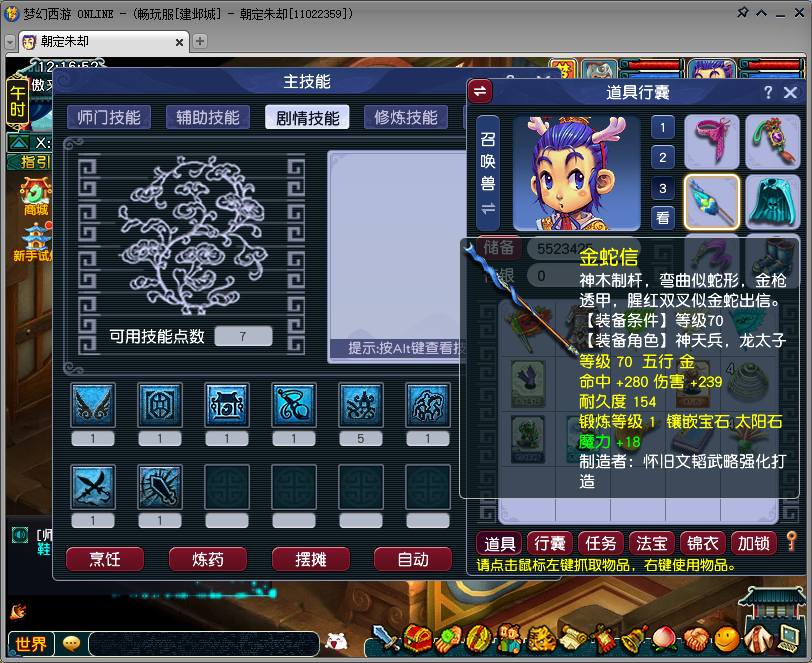Open the help question mark in 道具行囊
Viewport: 812px width, 663px height.
coord(768,92)
